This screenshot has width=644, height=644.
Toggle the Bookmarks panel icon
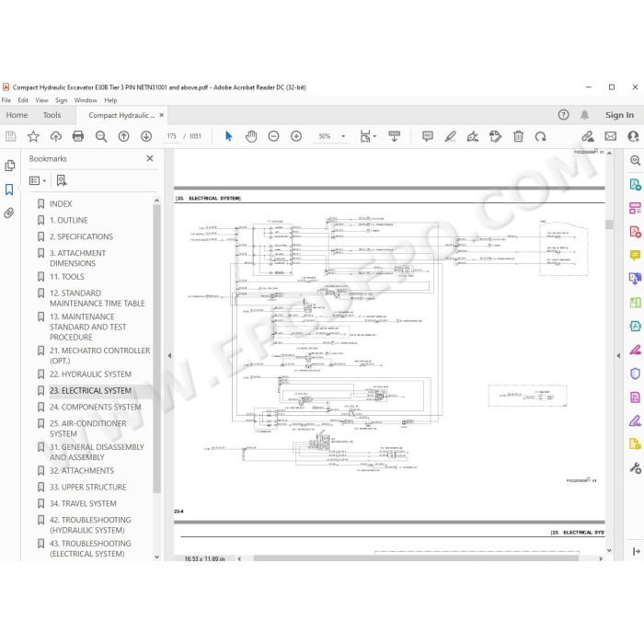[x=9, y=190]
